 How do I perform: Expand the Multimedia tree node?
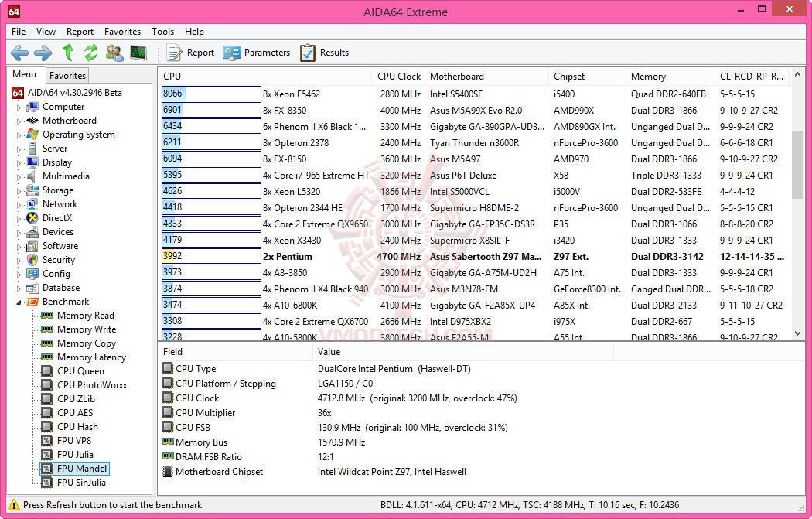(x=19, y=177)
